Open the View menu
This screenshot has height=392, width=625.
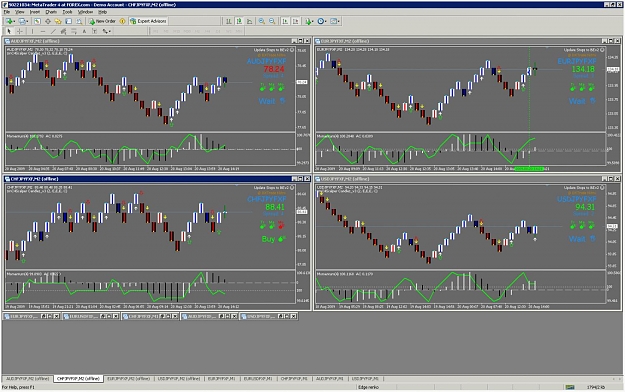[x=20, y=12]
